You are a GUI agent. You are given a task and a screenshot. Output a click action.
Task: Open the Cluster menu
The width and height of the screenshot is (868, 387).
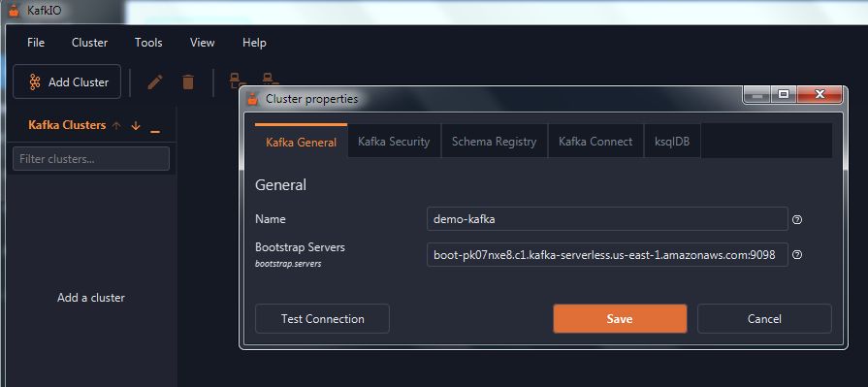(x=89, y=43)
